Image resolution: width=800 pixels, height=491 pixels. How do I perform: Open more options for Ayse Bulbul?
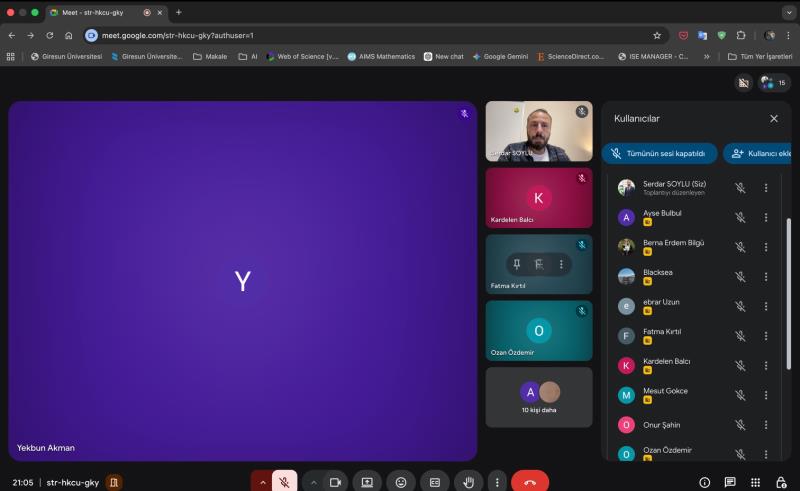coord(766,217)
